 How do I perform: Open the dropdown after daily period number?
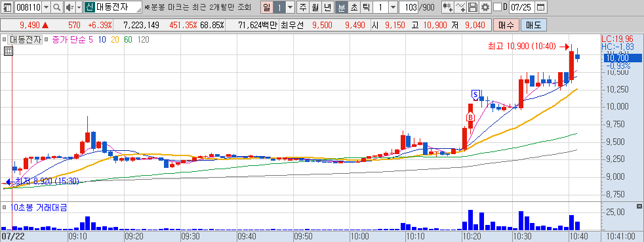click(x=290, y=7)
